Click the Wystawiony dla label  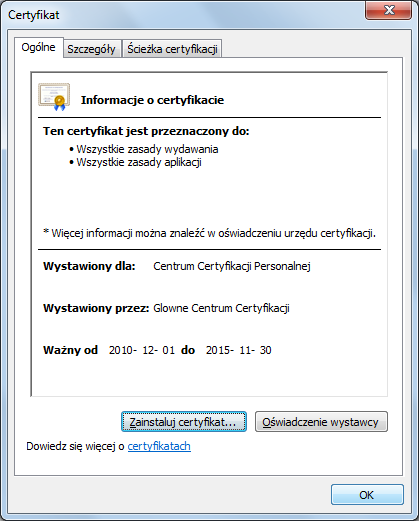click(x=89, y=266)
